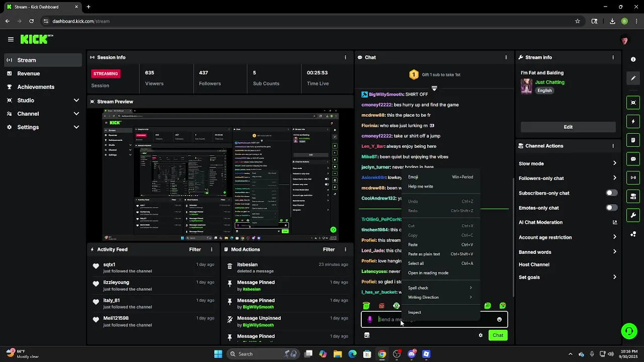Image resolution: width=644 pixels, height=362 pixels.
Task: Open the chat settings gear
Action: tap(480, 335)
